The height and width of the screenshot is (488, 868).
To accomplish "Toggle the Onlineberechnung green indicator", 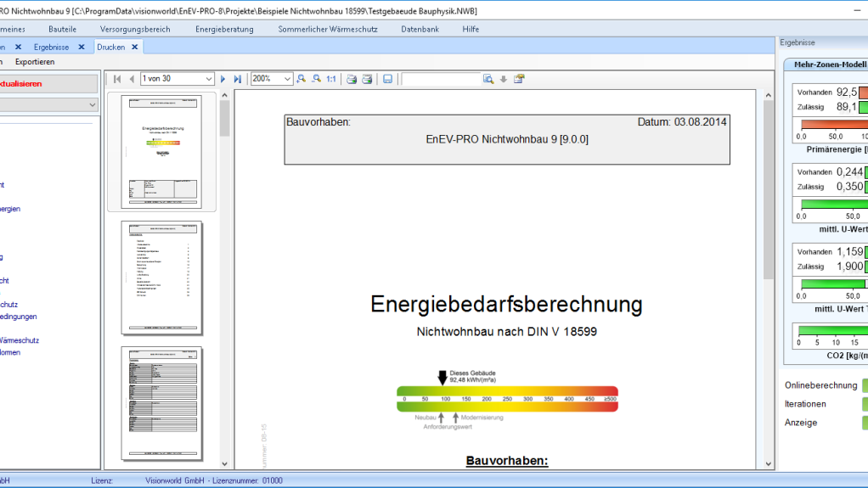I will point(865,385).
